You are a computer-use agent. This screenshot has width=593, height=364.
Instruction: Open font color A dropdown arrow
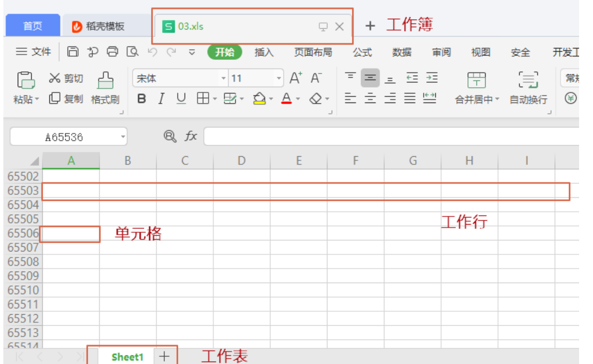pos(298,99)
